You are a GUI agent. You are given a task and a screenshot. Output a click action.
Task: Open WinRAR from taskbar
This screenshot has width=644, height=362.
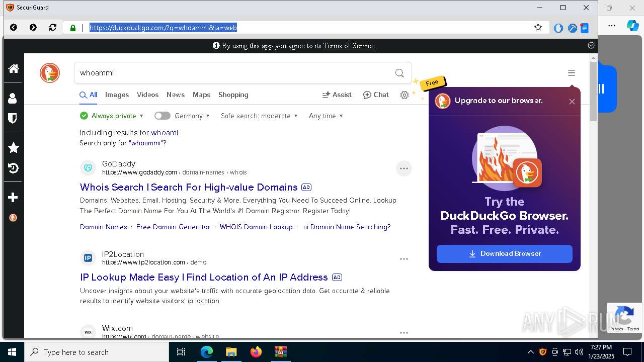pos(280,352)
